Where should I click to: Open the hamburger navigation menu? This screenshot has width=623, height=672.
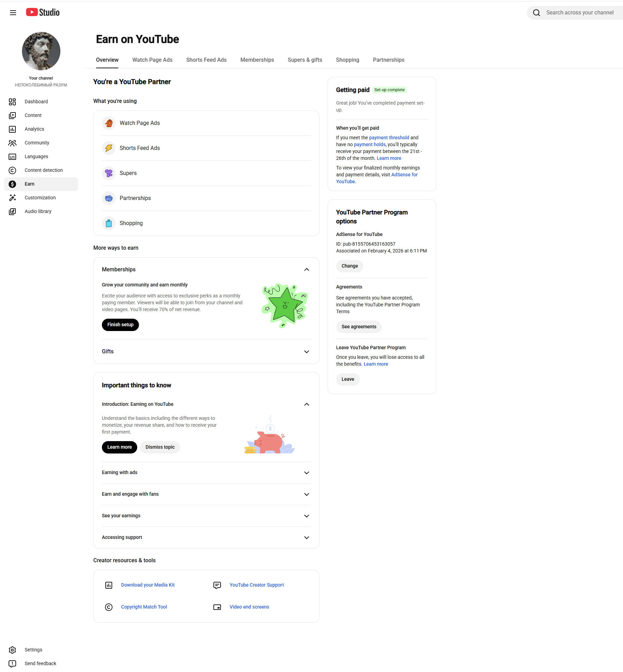click(13, 13)
